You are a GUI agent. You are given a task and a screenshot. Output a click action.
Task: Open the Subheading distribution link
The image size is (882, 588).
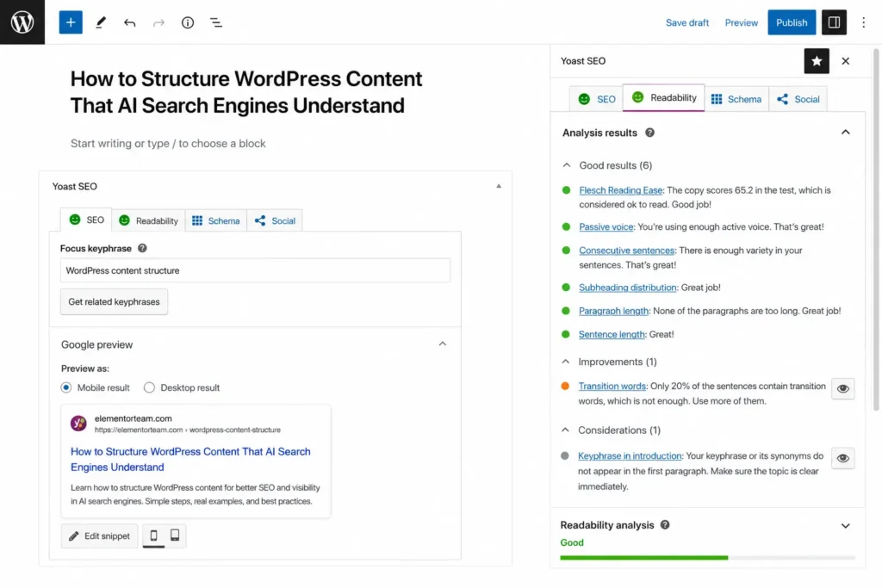(x=627, y=288)
